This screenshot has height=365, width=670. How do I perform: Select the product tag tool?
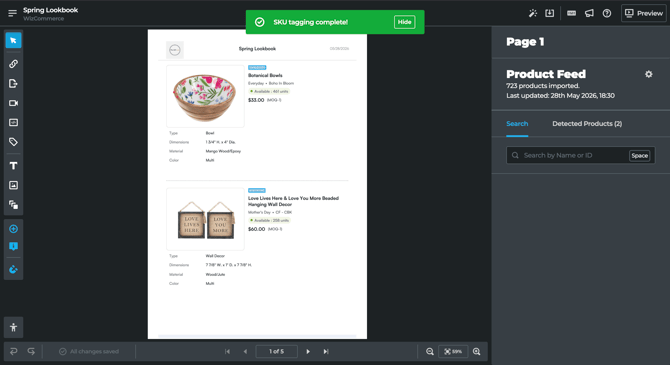pos(13,142)
